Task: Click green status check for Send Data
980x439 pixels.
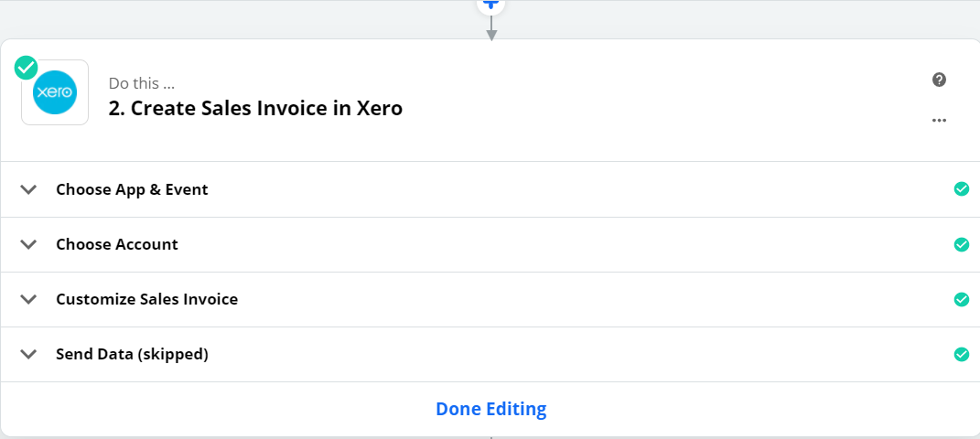Action: coord(962,354)
